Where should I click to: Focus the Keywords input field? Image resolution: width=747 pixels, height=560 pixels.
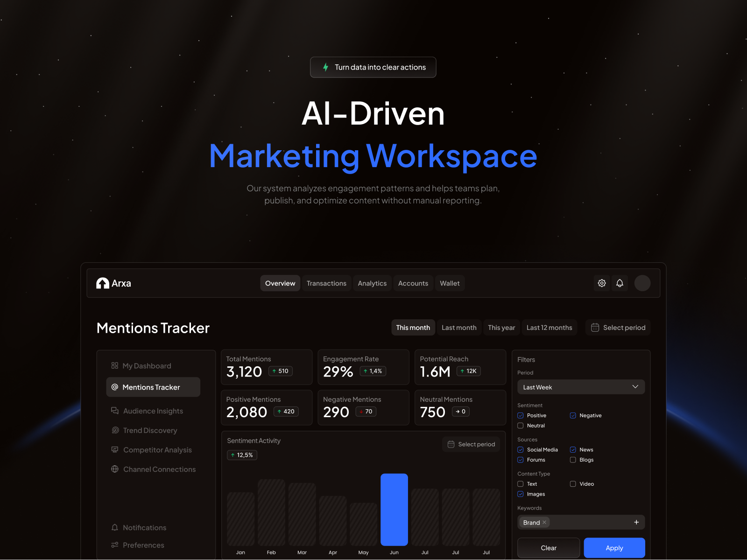tap(581, 522)
